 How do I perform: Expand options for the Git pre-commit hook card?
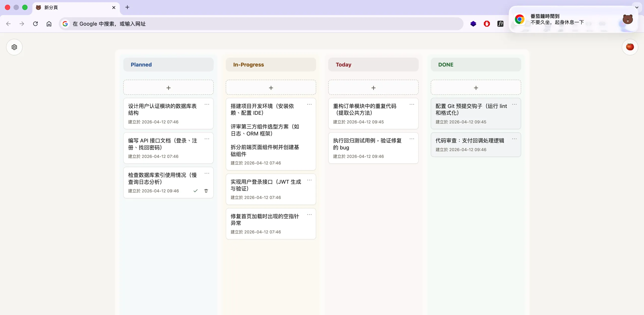(x=514, y=104)
